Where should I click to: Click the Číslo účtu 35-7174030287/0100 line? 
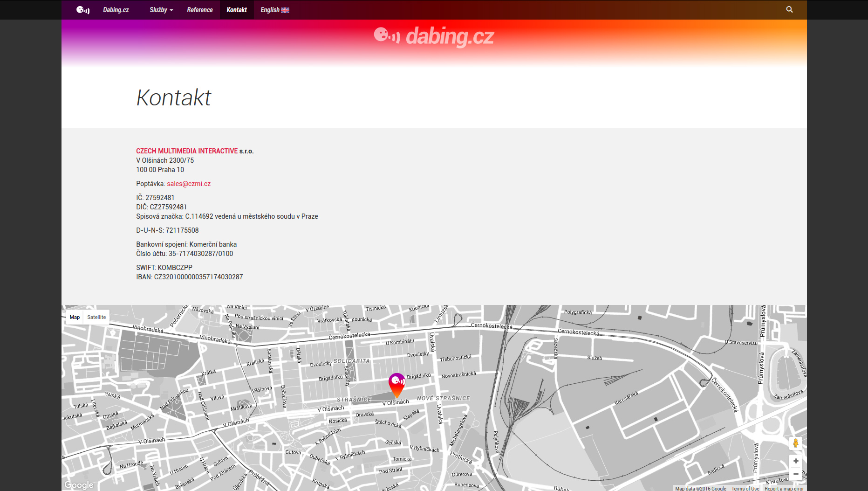click(x=185, y=254)
